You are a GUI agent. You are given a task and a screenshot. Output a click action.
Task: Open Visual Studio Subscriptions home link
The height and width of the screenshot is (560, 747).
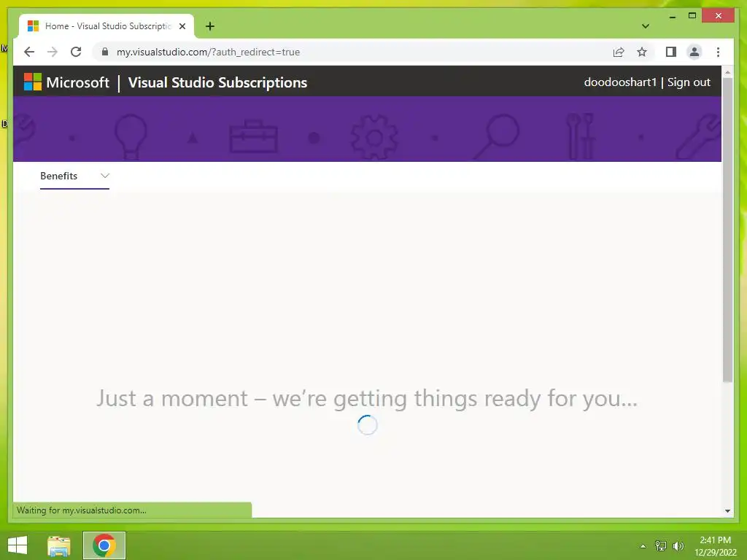[x=217, y=82]
